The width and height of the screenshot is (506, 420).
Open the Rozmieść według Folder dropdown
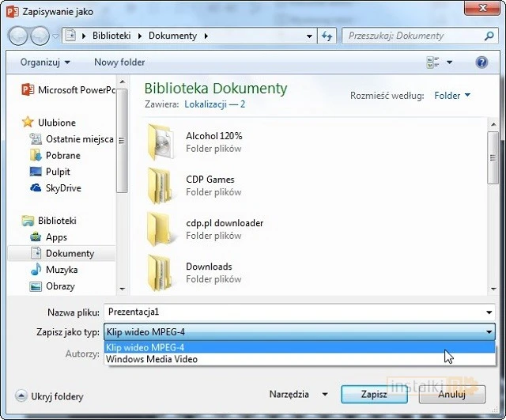[x=452, y=96]
